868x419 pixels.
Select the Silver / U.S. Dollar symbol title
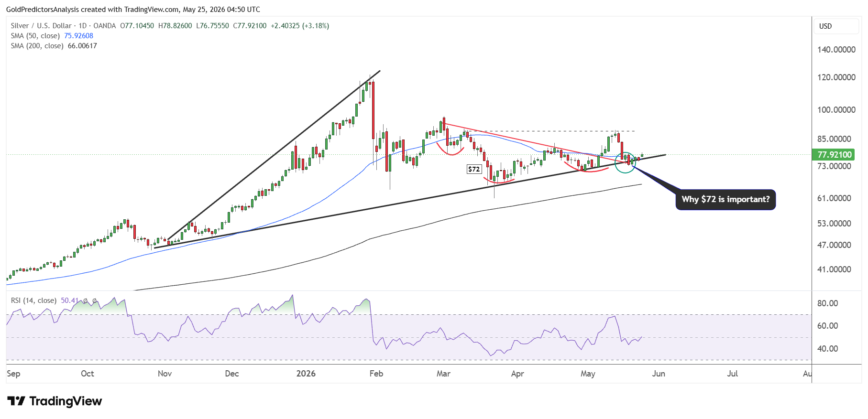(42, 26)
